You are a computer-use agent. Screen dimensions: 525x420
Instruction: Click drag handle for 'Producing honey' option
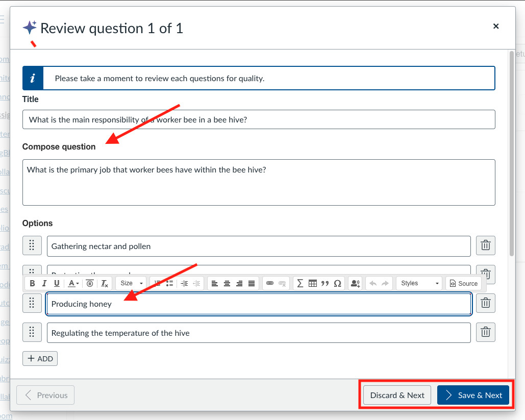tap(32, 303)
